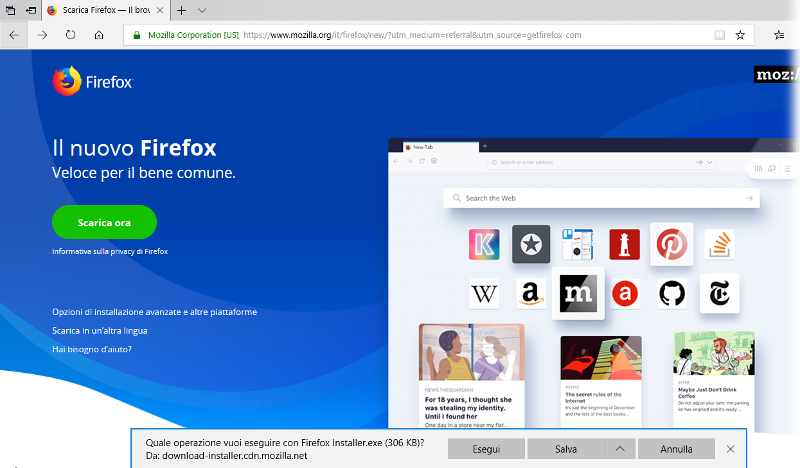
Task: Click the 'Il nuovo Firefox' heading
Action: coord(134,148)
